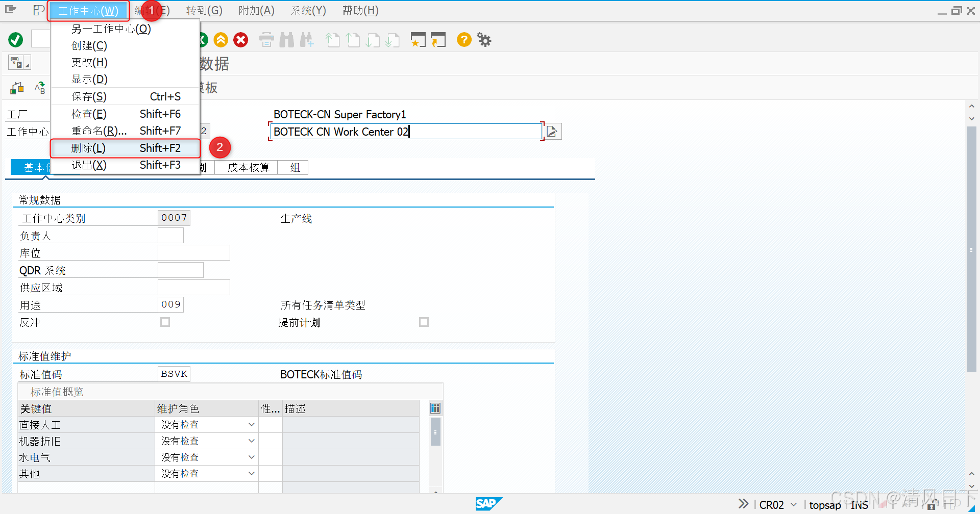980x514 pixels.
Task: Click the green Enter checkmark icon
Action: point(16,40)
